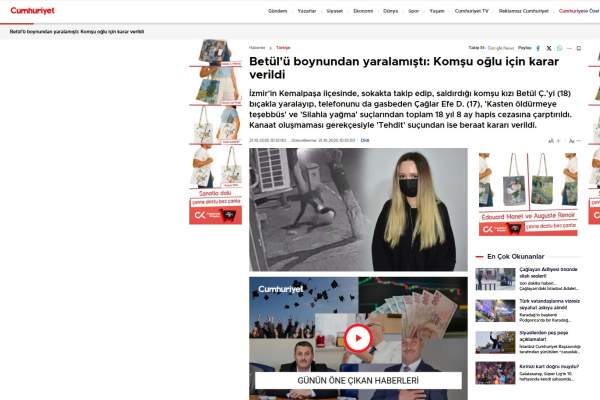600x400 pixels.
Task: Select the main article headline
Action: point(404,68)
